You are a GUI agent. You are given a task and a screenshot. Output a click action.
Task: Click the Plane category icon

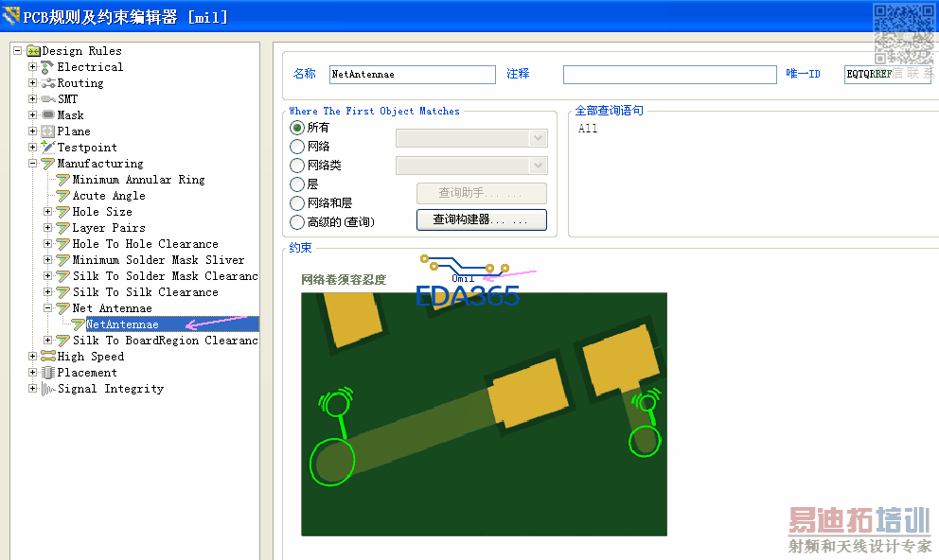point(48,131)
